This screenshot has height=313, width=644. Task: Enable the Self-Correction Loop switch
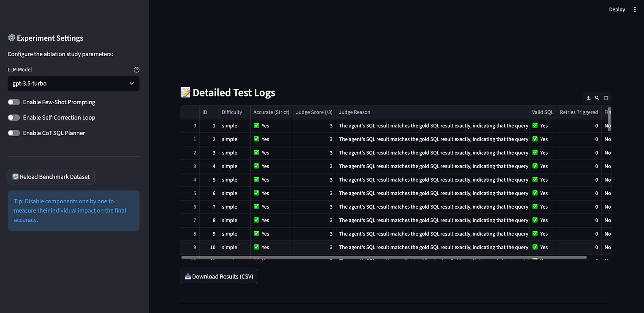pos(14,117)
